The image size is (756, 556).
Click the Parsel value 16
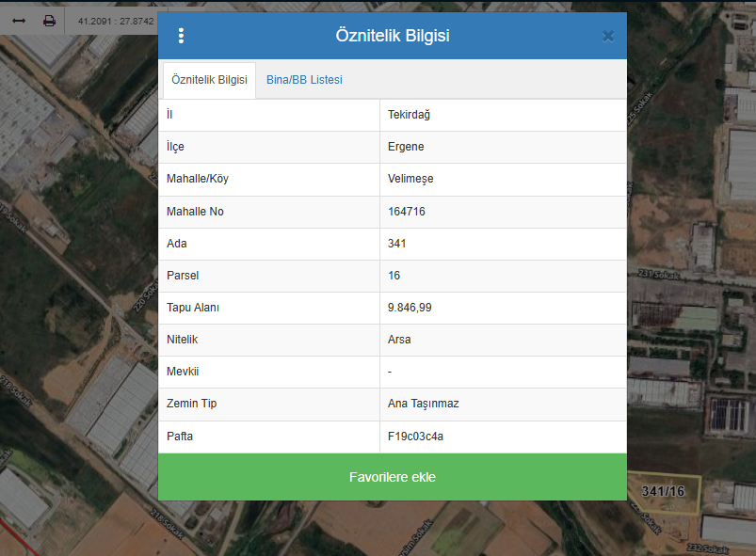tap(394, 276)
